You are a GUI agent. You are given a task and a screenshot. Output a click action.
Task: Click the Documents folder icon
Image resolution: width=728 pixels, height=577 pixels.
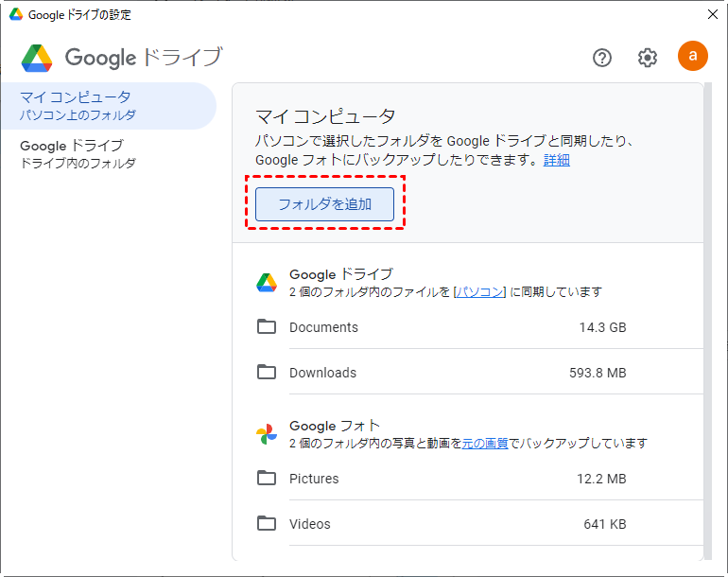[267, 326]
